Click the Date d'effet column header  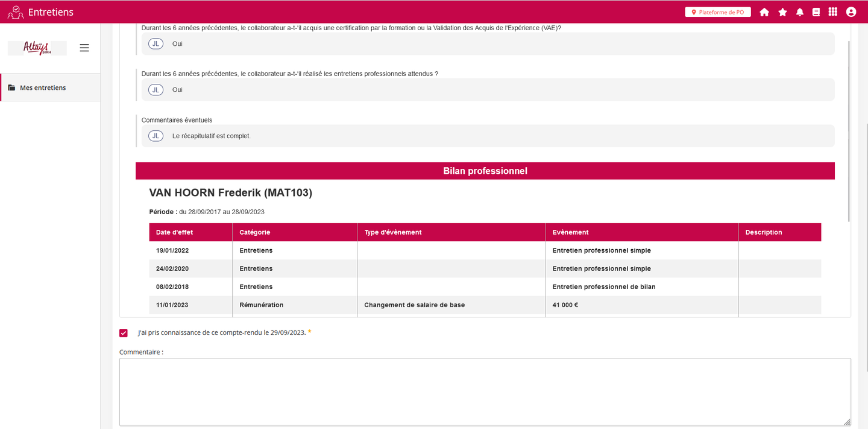click(x=174, y=232)
